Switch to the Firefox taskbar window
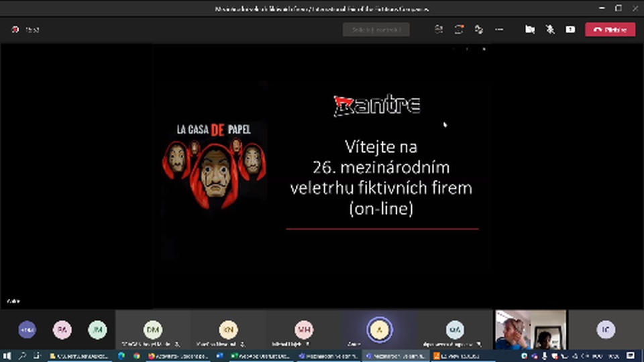The image size is (644, 362). (178, 356)
